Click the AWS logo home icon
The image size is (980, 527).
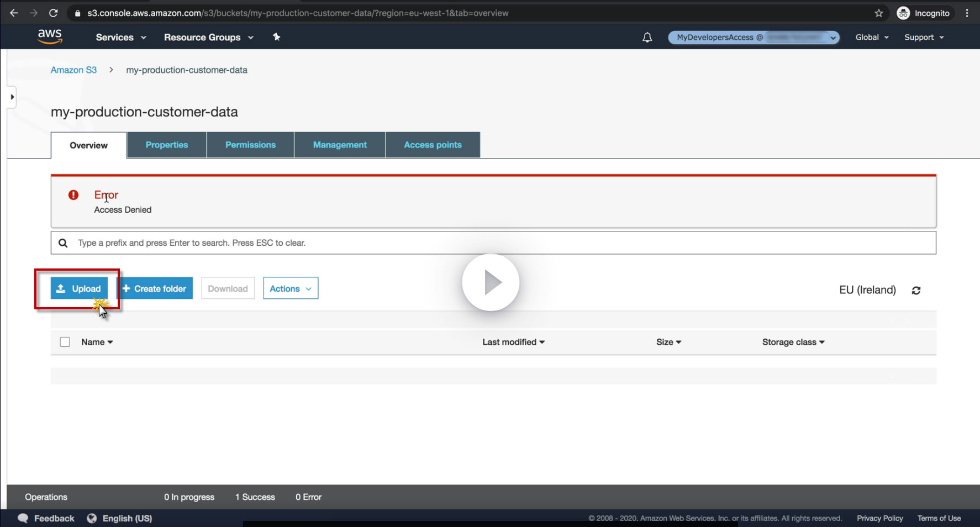pos(50,36)
